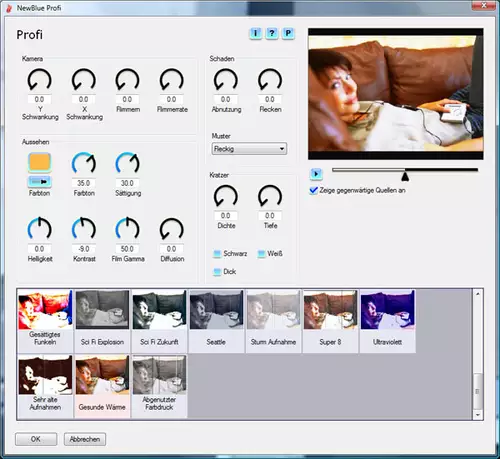Click the Tiefe value field
The image size is (500, 459).
(x=270, y=216)
